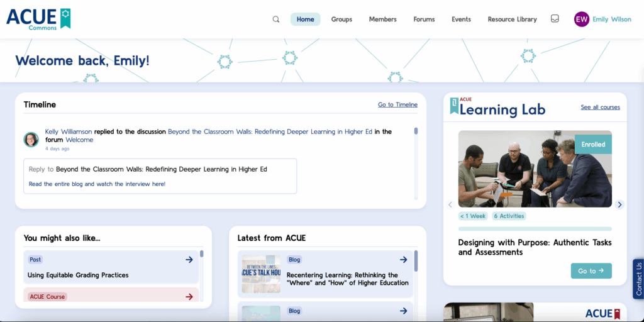The image size is (644, 322).
Task: Click arrow on Using Equitable Grading Practices
Action: point(189,260)
